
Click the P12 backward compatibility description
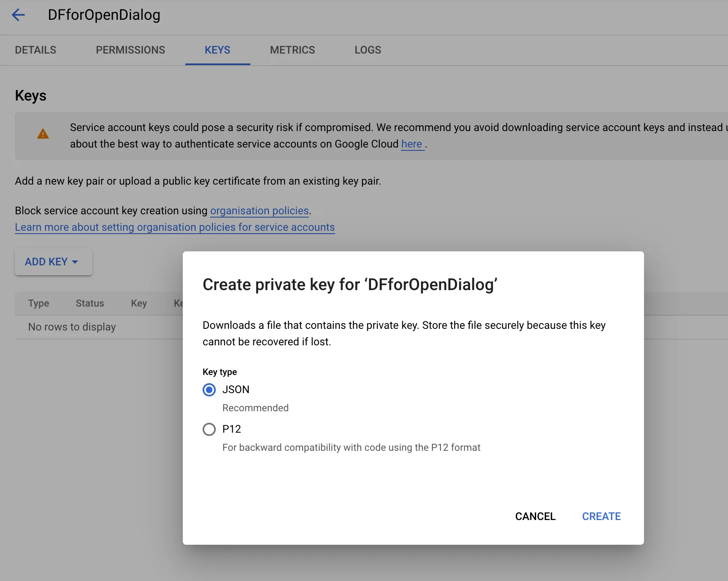tap(351, 447)
